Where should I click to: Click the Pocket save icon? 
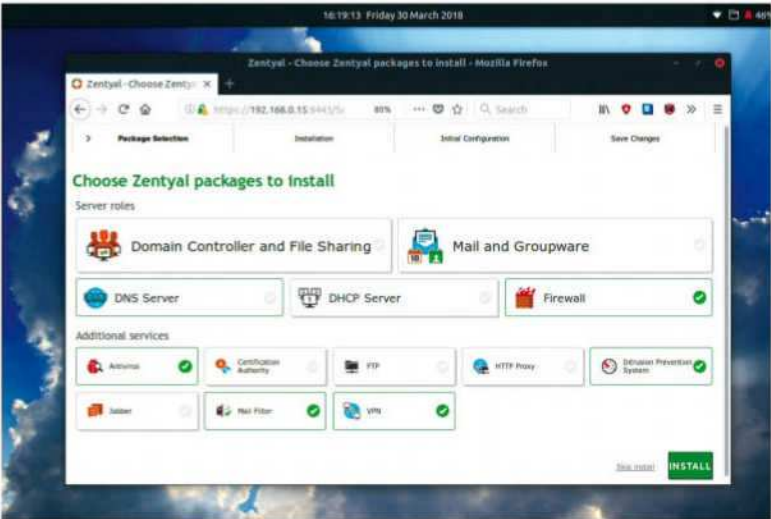[438, 109]
